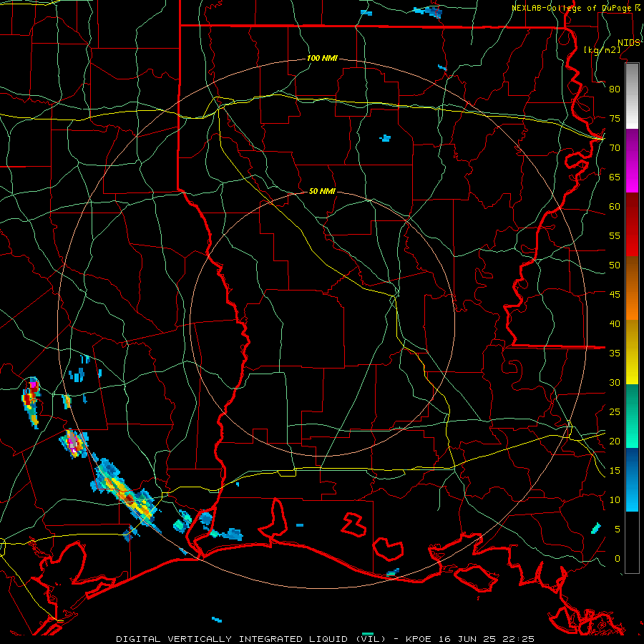Select the yellow segment of the color bar
The width and height of the screenshot is (644, 644).
click(632, 352)
